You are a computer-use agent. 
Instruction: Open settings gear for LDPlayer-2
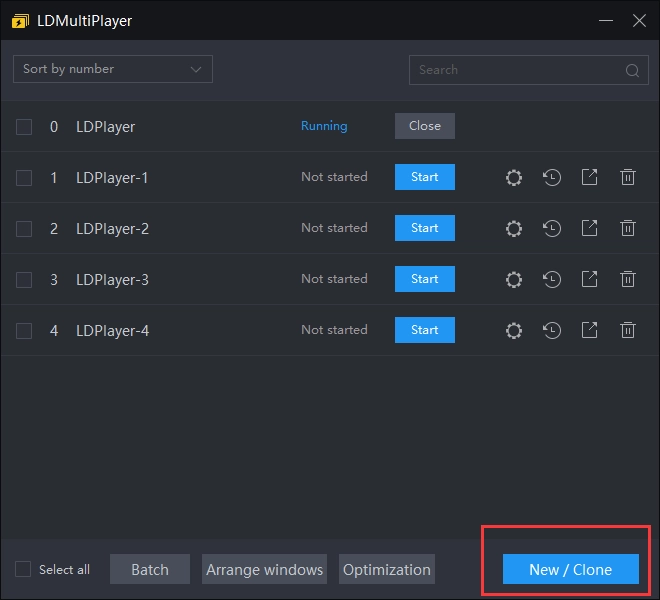pyautogui.click(x=514, y=228)
